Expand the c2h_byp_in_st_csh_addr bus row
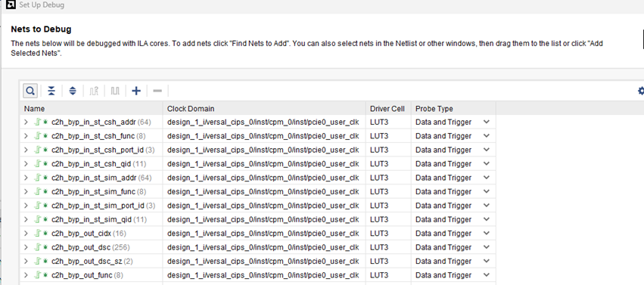Image resolution: width=644 pixels, height=285 pixels. coord(26,122)
